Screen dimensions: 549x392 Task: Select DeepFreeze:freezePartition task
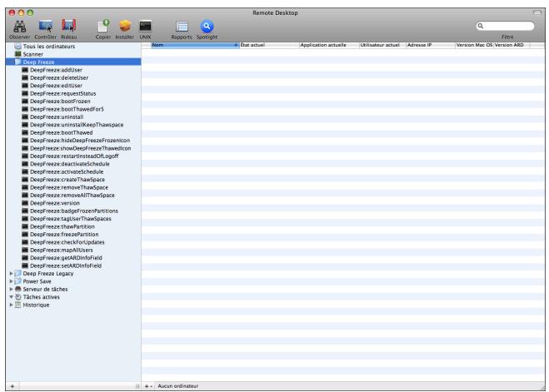64,235
